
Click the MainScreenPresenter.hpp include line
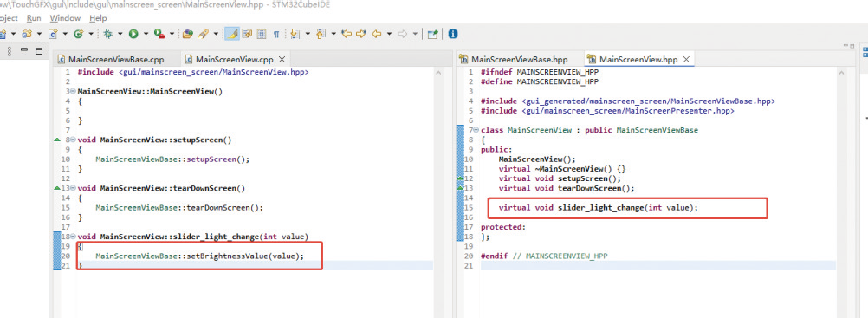pyautogui.click(x=608, y=111)
